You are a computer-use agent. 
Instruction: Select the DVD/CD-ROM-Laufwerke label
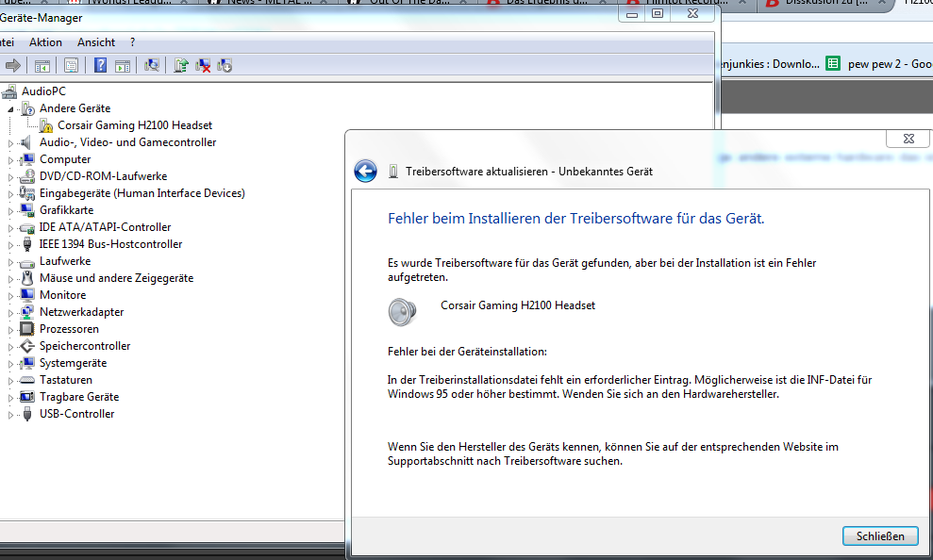104,176
